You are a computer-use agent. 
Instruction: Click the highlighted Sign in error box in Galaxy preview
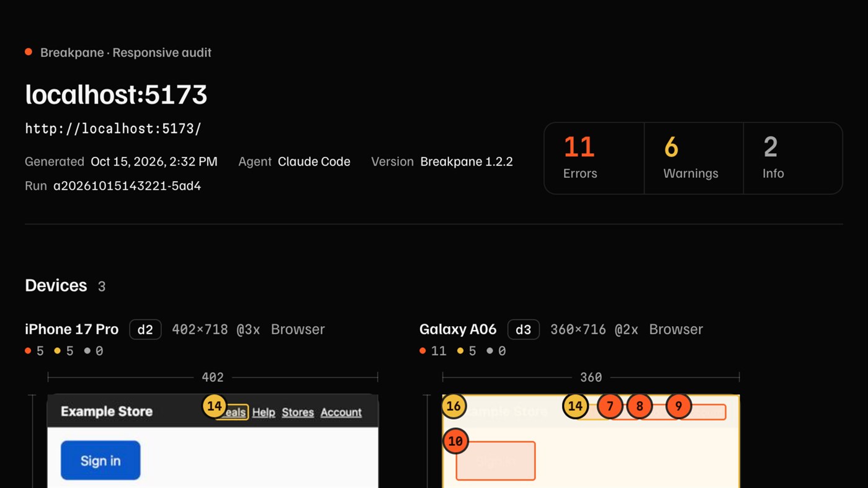[x=496, y=461]
